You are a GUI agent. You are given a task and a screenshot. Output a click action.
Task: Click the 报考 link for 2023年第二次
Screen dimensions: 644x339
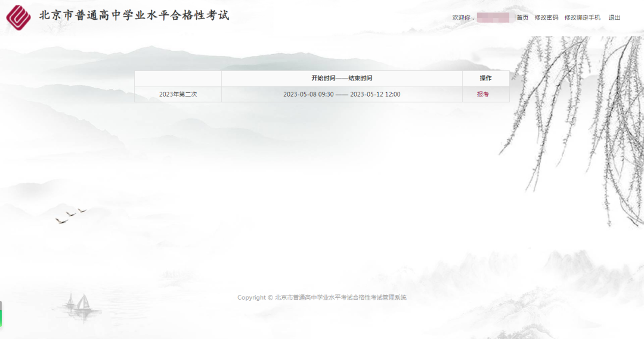tap(483, 94)
